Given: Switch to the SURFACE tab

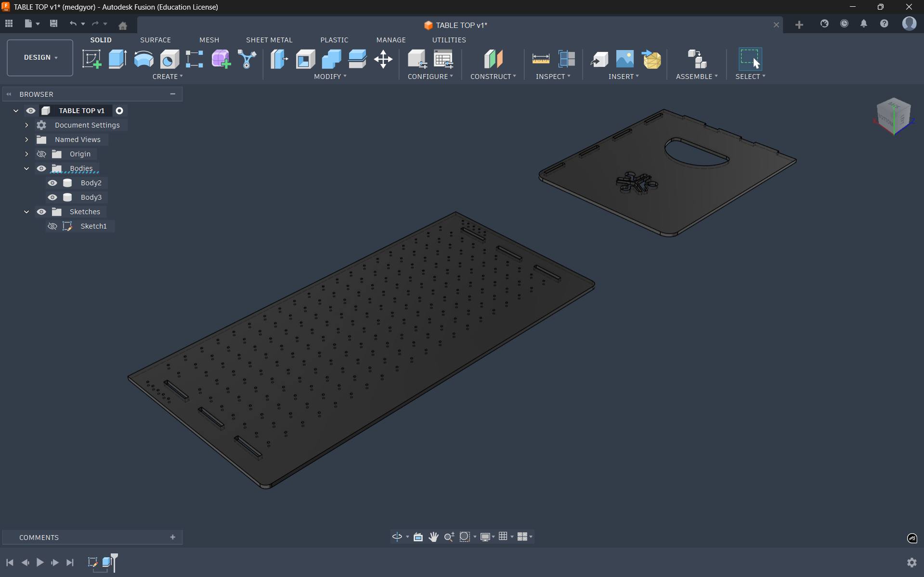Looking at the screenshot, I should tap(155, 40).
